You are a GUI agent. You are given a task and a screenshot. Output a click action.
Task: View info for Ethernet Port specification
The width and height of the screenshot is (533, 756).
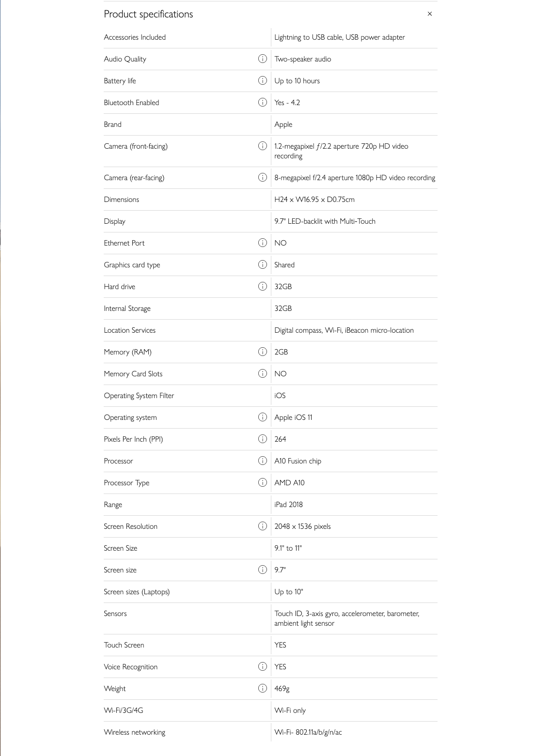(262, 243)
